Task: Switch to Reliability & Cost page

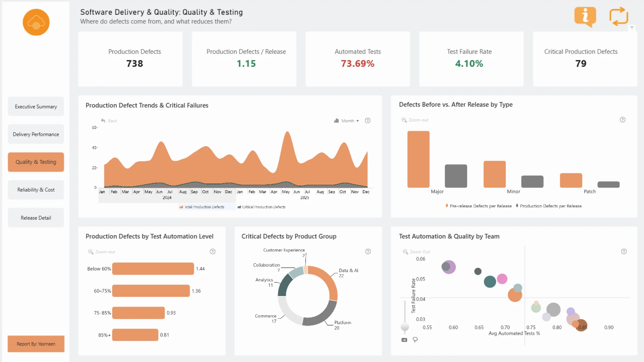Action: pyautogui.click(x=36, y=190)
